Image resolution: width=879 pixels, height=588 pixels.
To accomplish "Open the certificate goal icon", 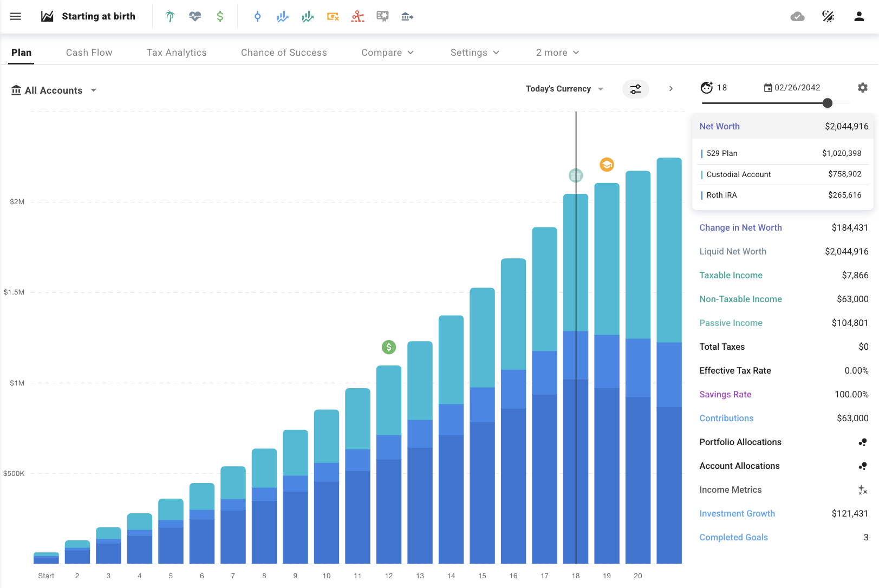I will click(382, 16).
